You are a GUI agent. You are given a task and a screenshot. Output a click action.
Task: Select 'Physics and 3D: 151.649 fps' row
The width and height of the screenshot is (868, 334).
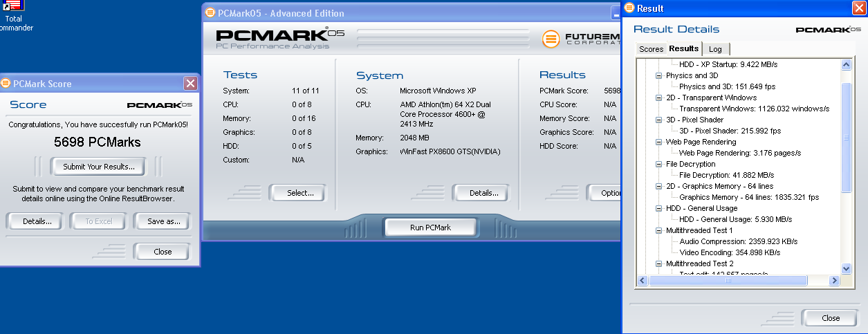tap(726, 86)
